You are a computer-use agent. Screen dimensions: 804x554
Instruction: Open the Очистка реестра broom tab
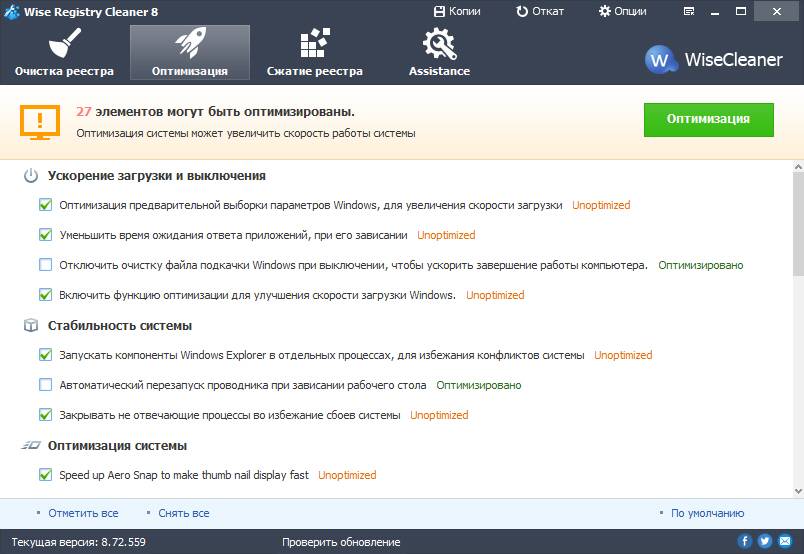[64, 53]
